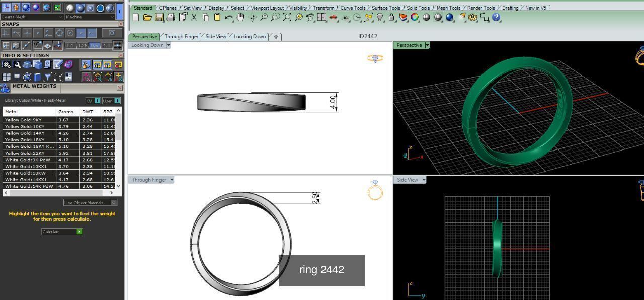Screen dimensions: 644x300
Task: Open the Curve Tools toolbar tab
Action: (x=353, y=8)
